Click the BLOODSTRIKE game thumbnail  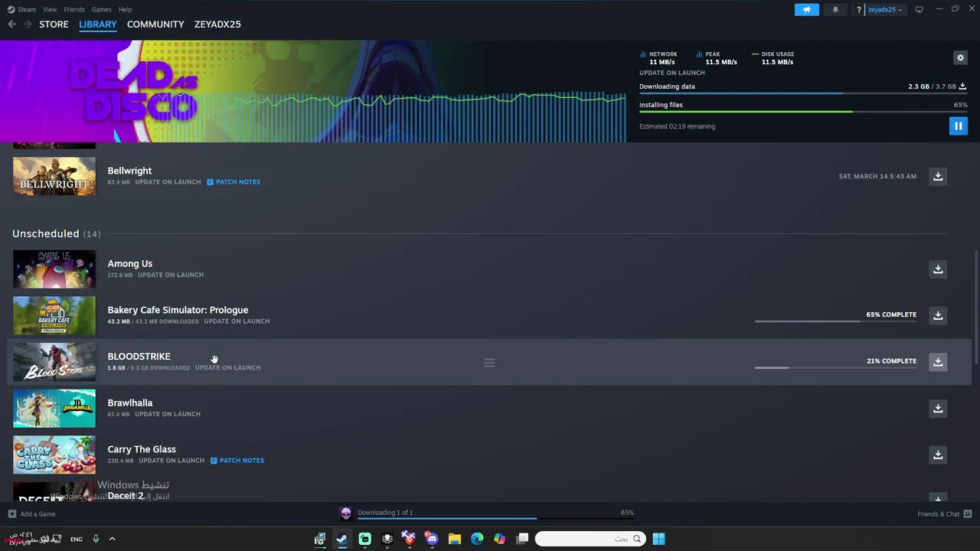(x=54, y=362)
